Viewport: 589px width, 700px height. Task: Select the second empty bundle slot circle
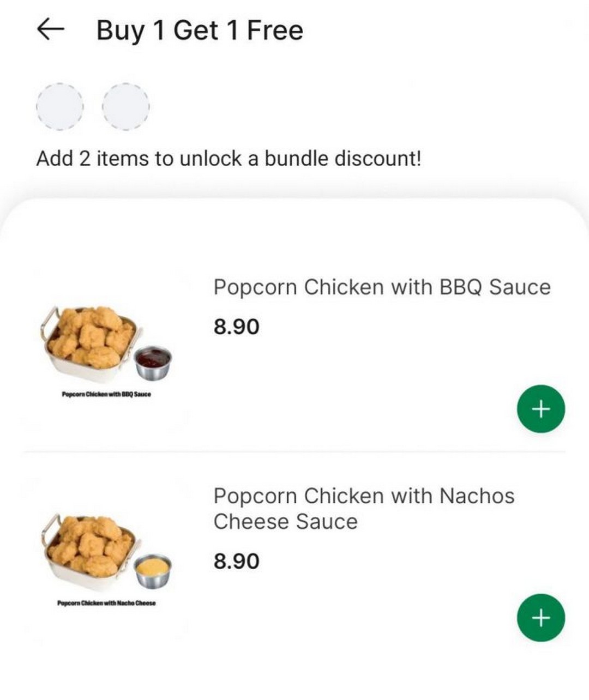(x=126, y=106)
